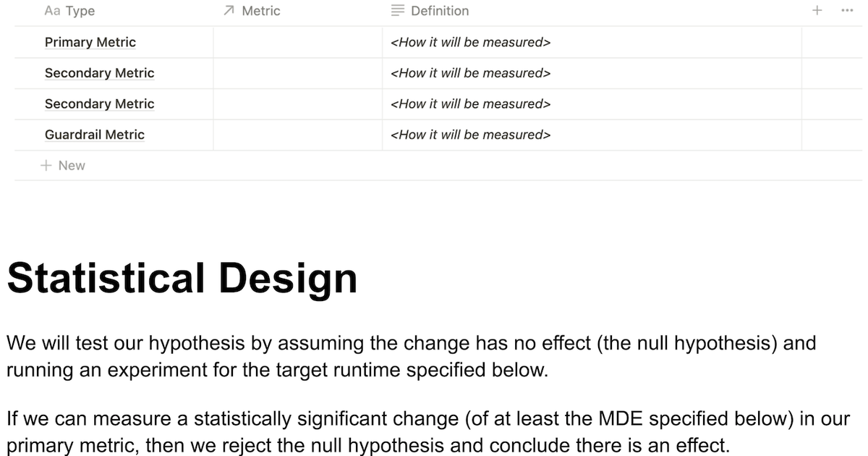This screenshot has height=456, width=868.
Task: Edit the Primary Metric definition text
Action: tap(471, 42)
